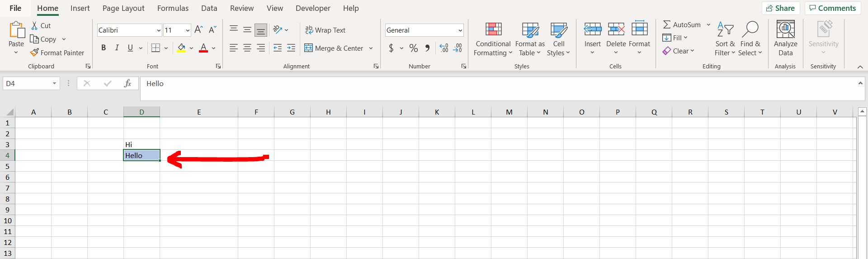The width and height of the screenshot is (868, 259).
Task: Open the Calibri font name dropdown
Action: point(159,30)
